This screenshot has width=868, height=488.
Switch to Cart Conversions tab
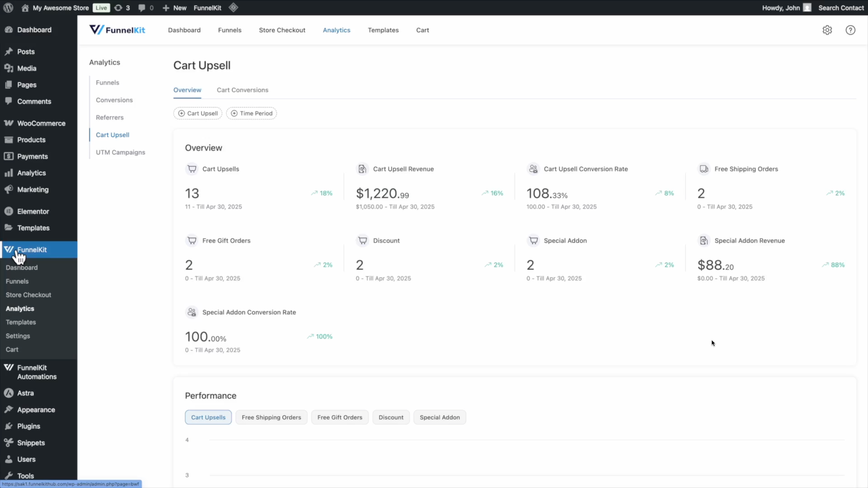(243, 90)
